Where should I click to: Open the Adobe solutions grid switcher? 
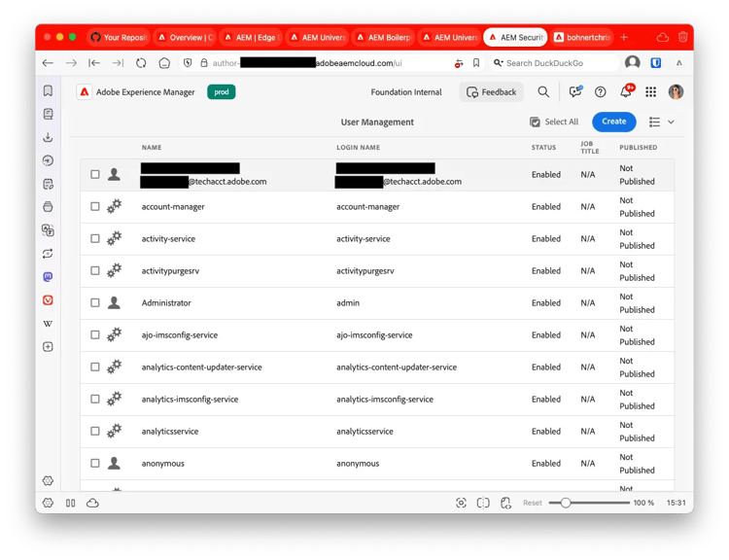click(x=650, y=92)
